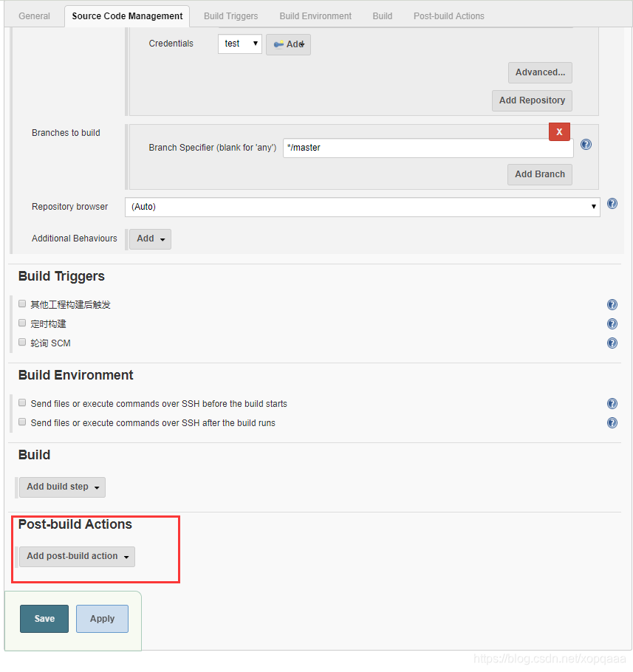Check the 定时构建 trigger option
The image size is (633, 672).
[21, 323]
